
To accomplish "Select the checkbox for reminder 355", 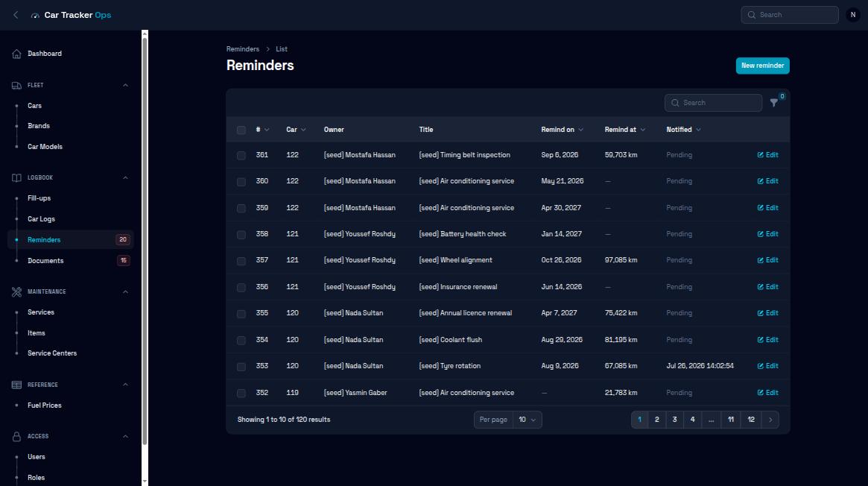I will tap(241, 314).
